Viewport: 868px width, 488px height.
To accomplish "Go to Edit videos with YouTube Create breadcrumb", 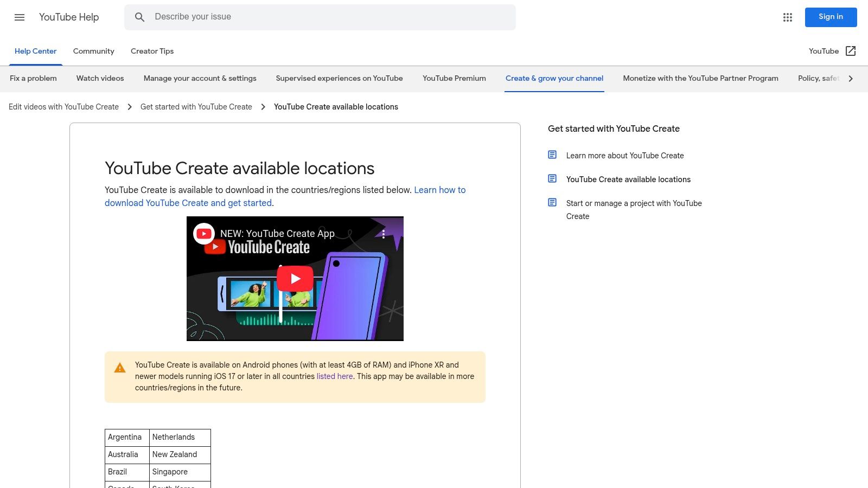I will click(63, 107).
